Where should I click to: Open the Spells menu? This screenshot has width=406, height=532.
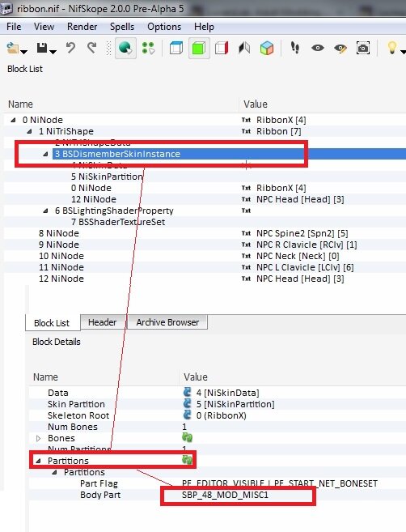pyautogui.click(x=122, y=27)
